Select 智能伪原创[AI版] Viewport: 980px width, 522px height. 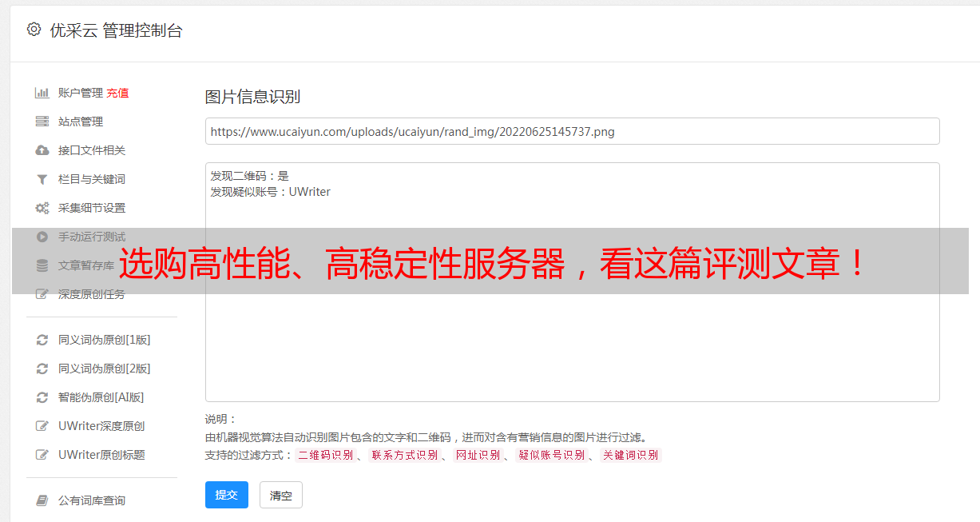[x=101, y=397]
